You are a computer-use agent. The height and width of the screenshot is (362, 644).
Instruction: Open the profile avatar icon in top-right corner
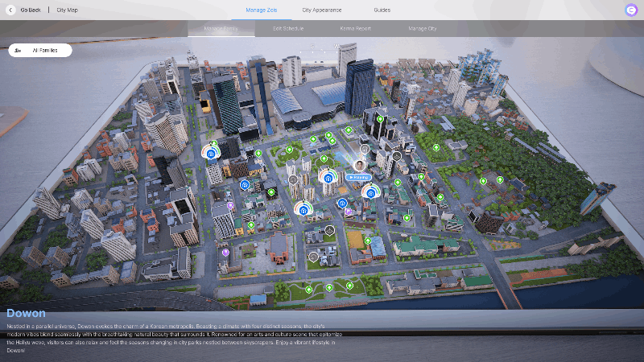(630, 10)
